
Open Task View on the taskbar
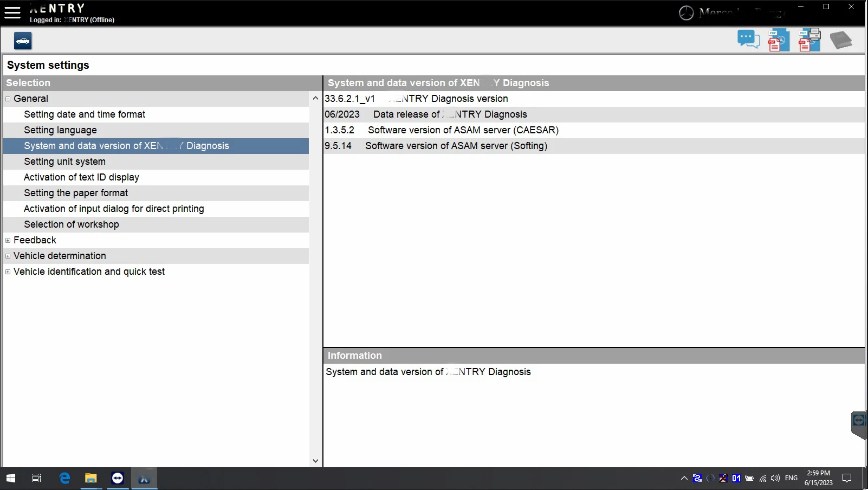37,478
